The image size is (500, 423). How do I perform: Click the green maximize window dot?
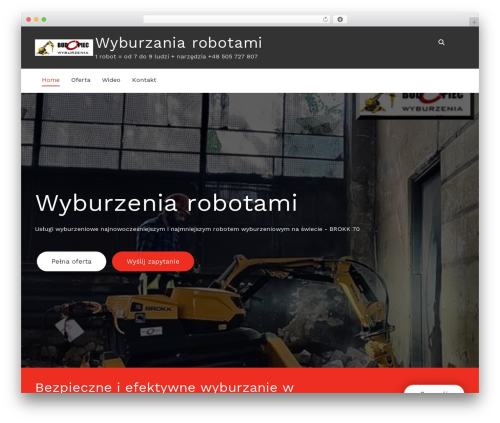(44, 19)
